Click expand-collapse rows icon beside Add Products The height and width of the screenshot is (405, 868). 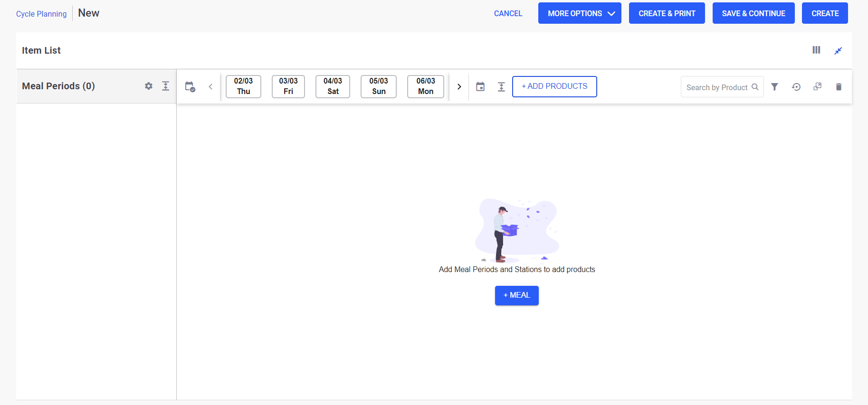[501, 86]
